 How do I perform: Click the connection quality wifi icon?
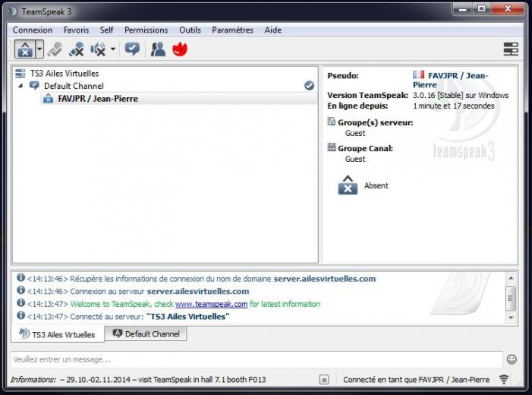[x=504, y=379]
